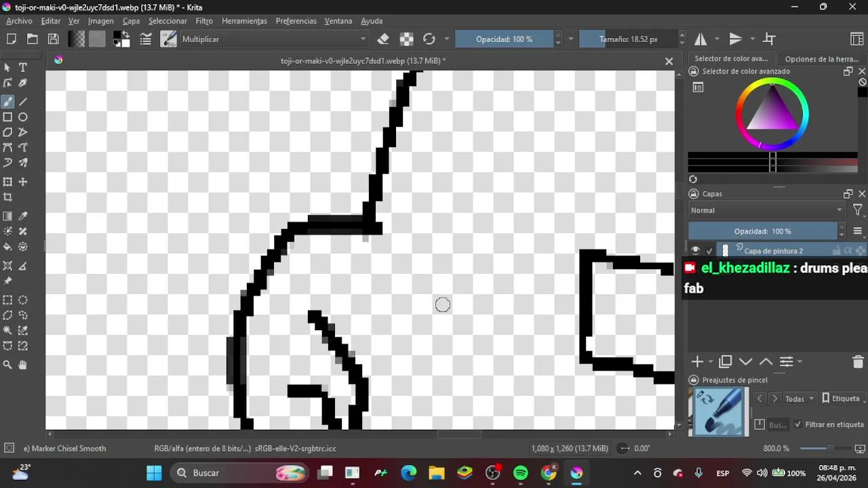Select the Color Sampler eyedropper tool
This screenshot has height=488, width=868.
click(x=22, y=216)
